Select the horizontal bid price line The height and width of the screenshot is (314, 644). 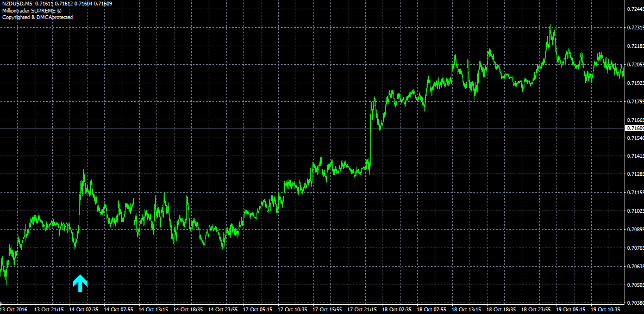(312, 128)
